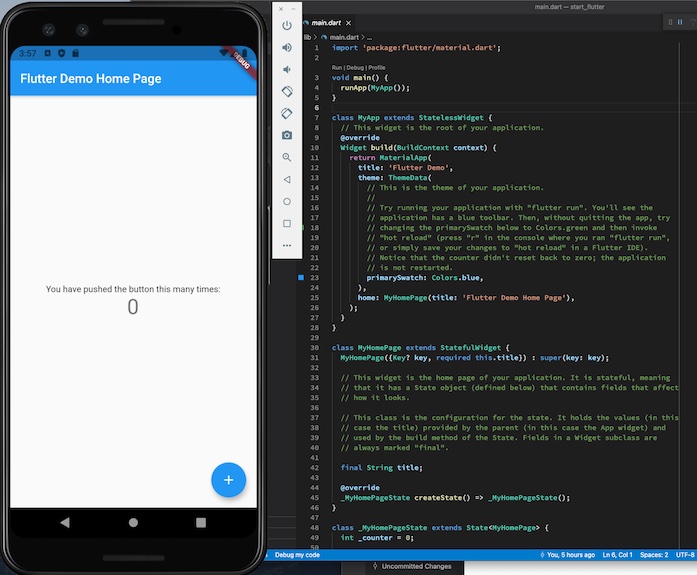
Task: Rotate the emulator left
Action: (287, 92)
